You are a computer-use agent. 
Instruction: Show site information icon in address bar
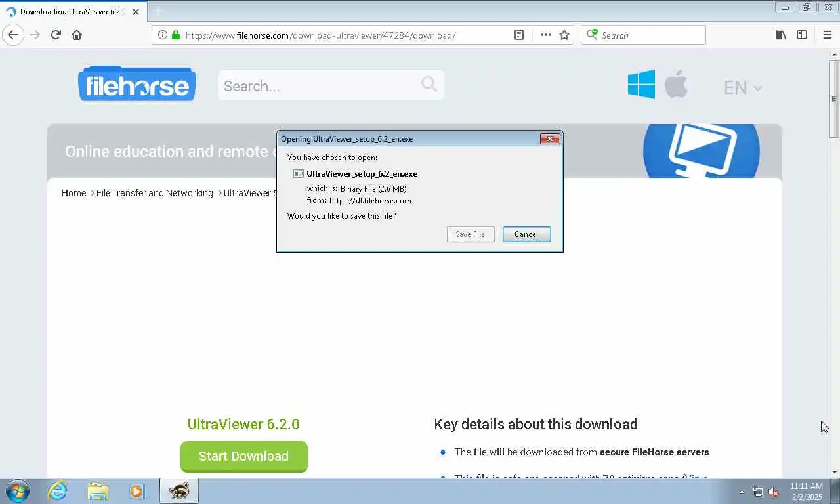tap(163, 35)
